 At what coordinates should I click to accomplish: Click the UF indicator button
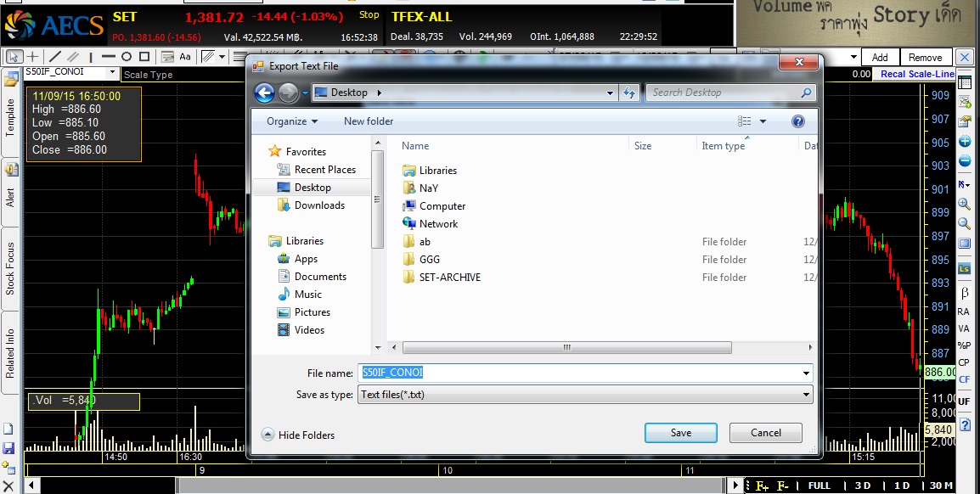(964, 401)
